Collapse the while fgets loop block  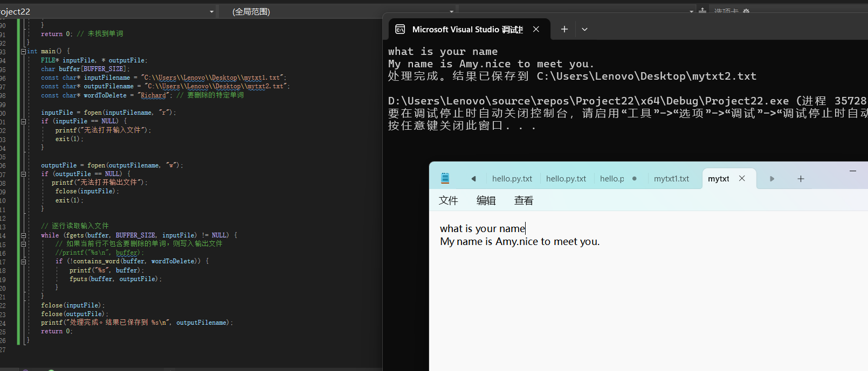click(x=23, y=235)
